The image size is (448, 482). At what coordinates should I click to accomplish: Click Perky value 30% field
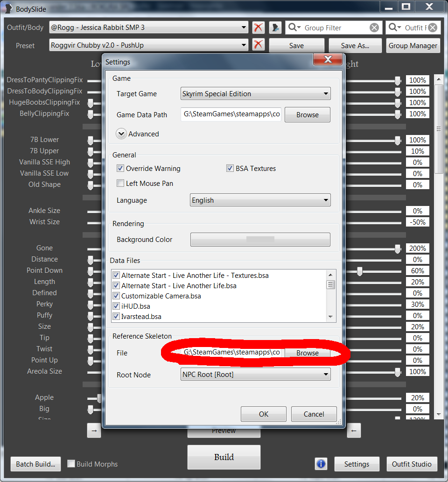pyautogui.click(x=417, y=304)
